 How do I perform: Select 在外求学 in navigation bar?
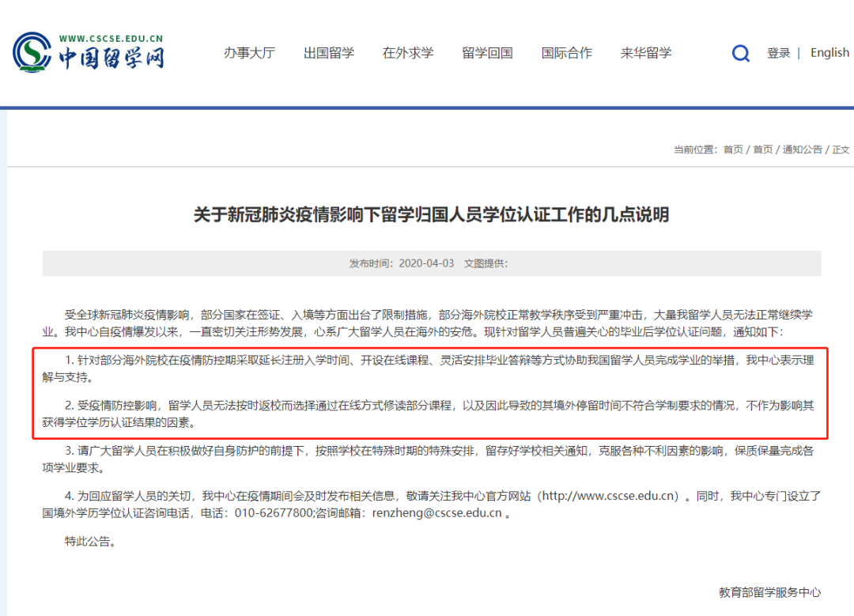(408, 53)
